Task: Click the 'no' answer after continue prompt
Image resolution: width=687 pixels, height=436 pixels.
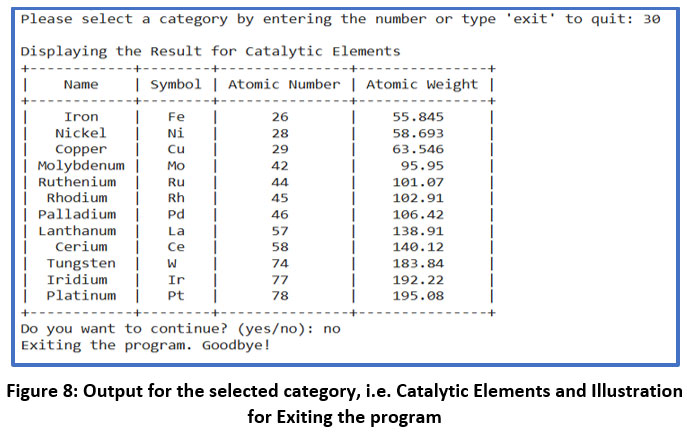Action: point(331,328)
